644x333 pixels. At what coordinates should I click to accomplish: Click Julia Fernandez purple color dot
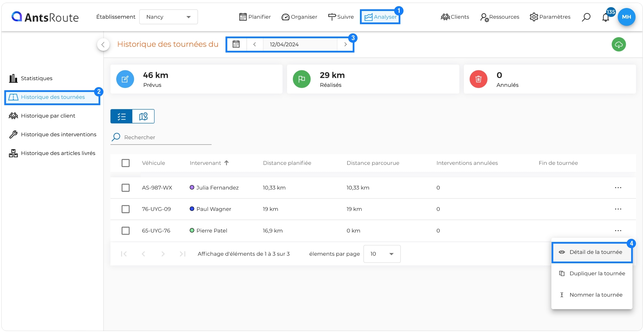(192, 187)
